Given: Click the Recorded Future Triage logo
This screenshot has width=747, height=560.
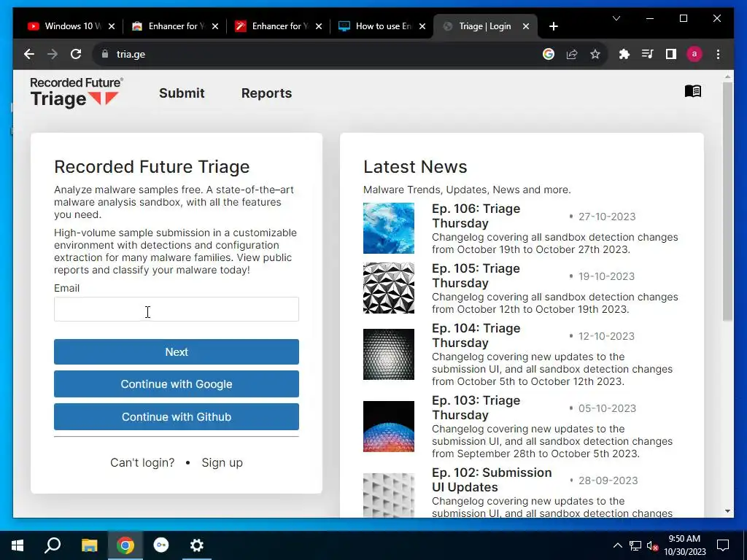Looking at the screenshot, I should click(x=76, y=93).
